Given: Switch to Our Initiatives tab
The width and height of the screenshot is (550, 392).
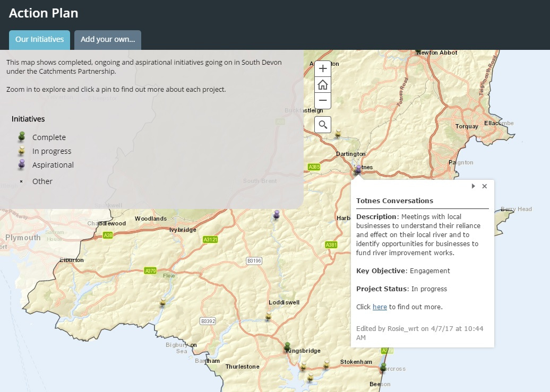Looking at the screenshot, I should click(x=40, y=40).
